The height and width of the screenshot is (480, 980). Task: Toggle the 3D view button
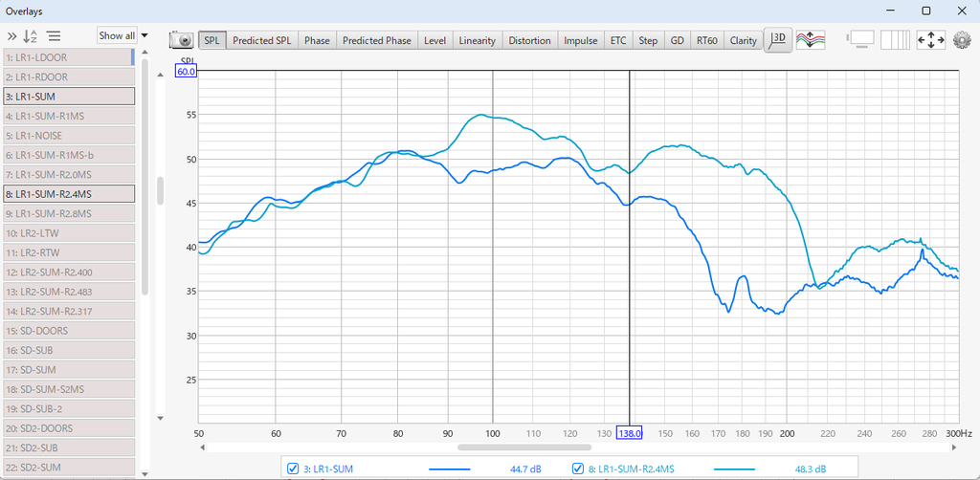(x=778, y=40)
